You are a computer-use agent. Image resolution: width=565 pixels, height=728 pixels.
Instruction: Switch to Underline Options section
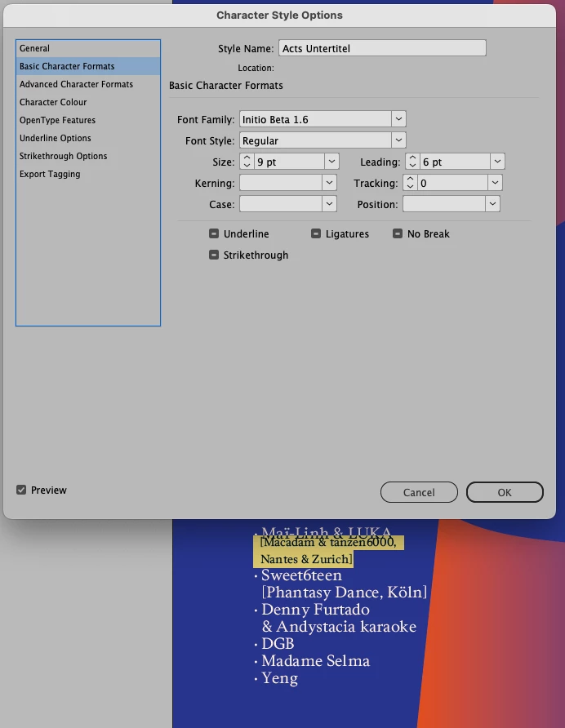[x=88, y=138]
